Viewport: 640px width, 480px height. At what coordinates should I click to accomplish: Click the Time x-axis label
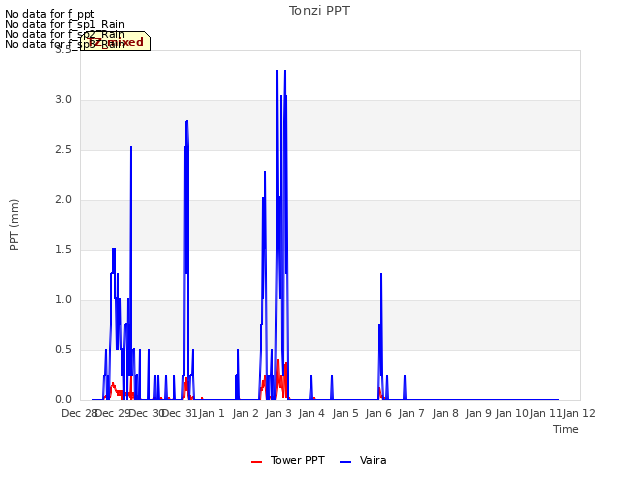(566, 429)
